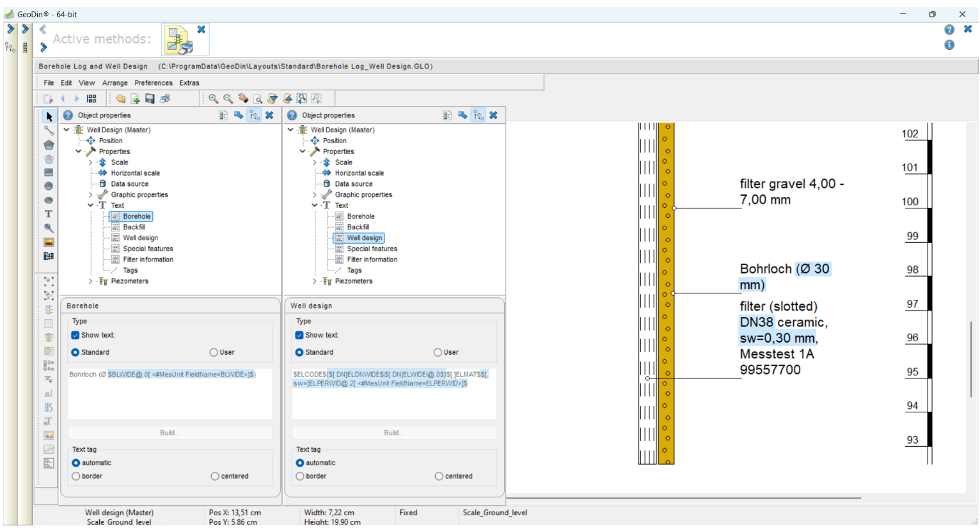Close the left Object properties panel
980x528 pixels.
[269, 115]
